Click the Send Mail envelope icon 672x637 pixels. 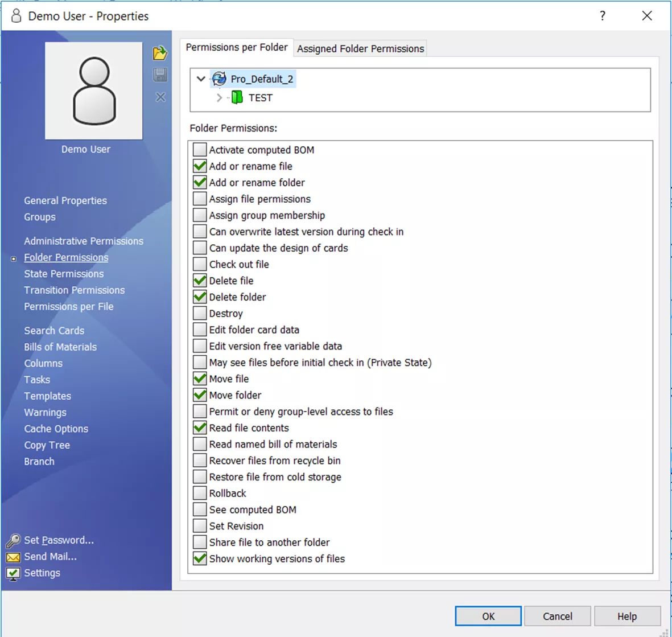tap(13, 557)
